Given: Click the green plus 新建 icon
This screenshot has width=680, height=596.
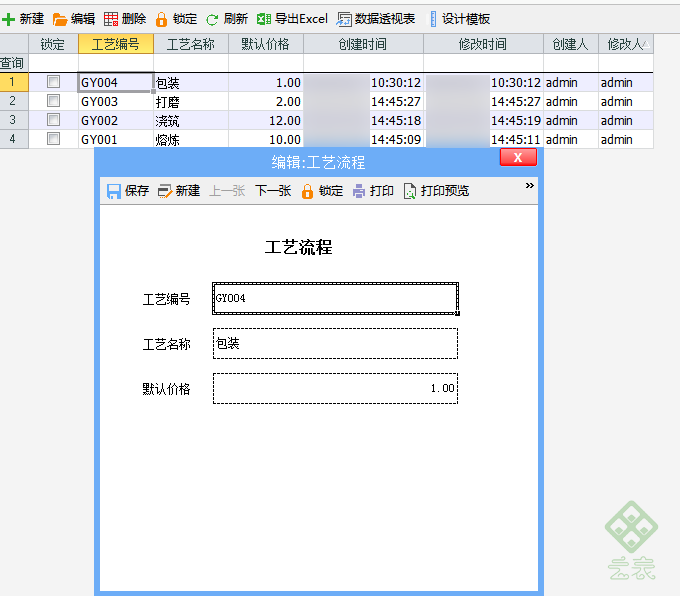Looking at the screenshot, I should point(9,19).
